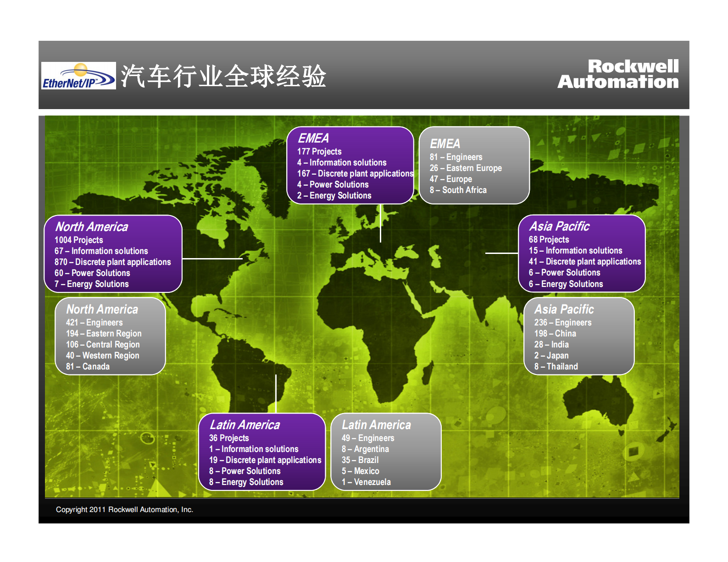Click the Latin America 49 Engineers line
The image size is (728, 562).
pos(368,438)
